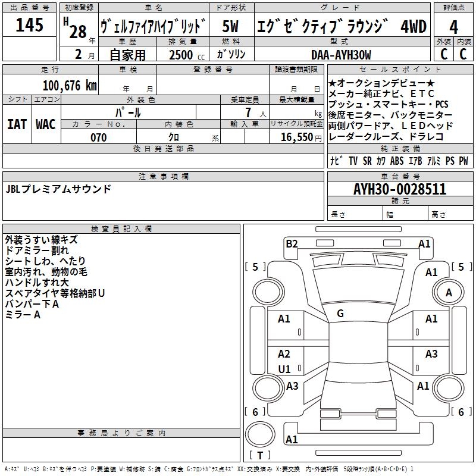Click the B2 damage mark on diagram
Screen dimensions: 476x476
click(291, 243)
